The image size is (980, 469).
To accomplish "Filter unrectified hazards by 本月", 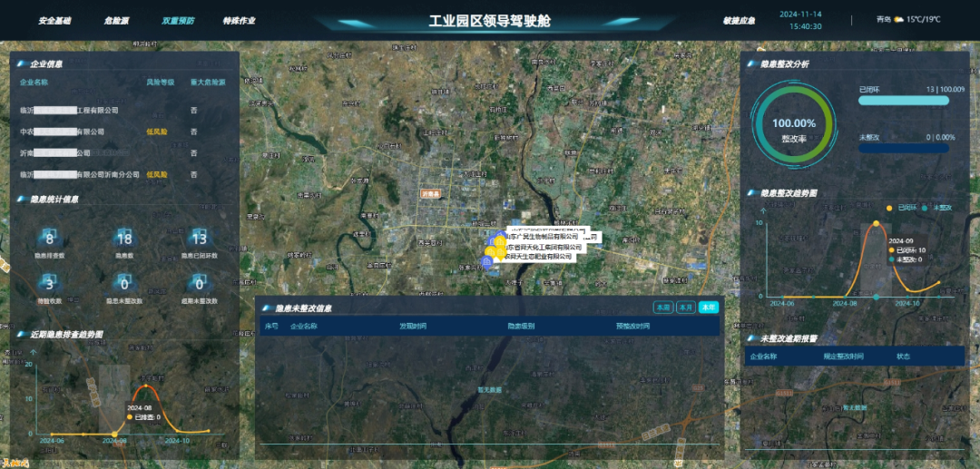I will pos(686,308).
